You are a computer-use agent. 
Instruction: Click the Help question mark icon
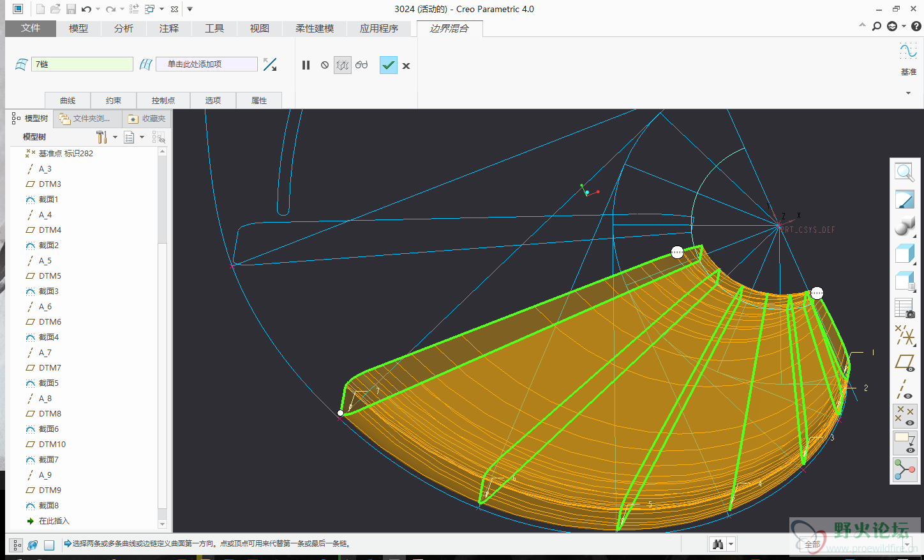pos(916,26)
